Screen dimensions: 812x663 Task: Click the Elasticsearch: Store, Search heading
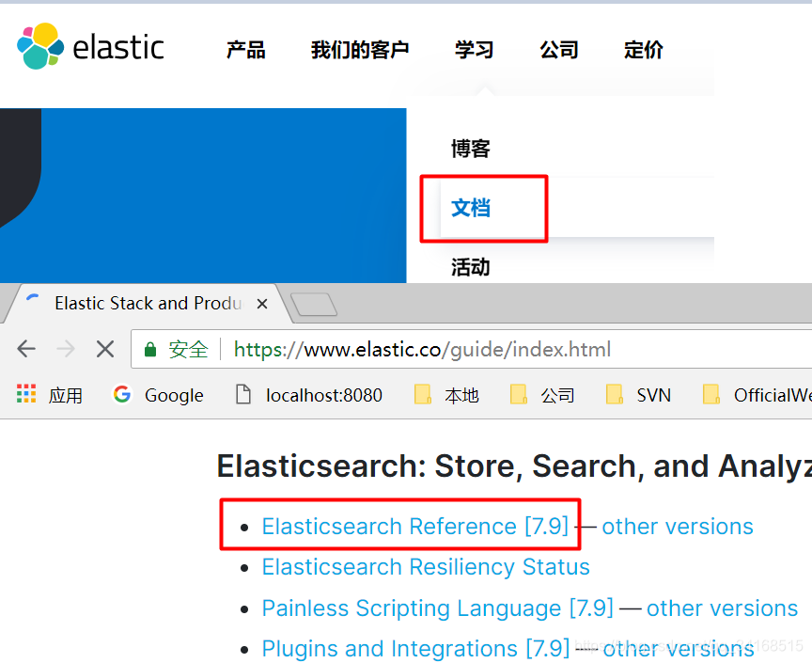pos(514,466)
